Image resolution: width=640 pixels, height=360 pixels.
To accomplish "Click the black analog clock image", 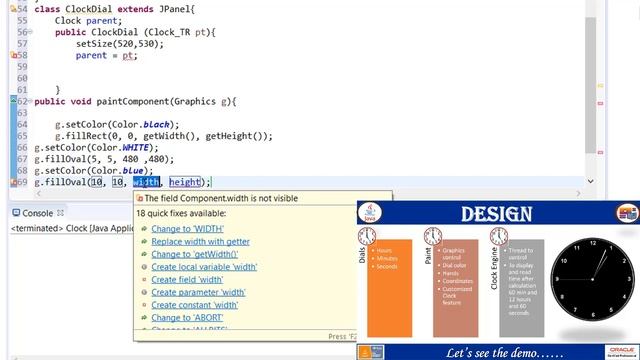I will click(593, 279).
